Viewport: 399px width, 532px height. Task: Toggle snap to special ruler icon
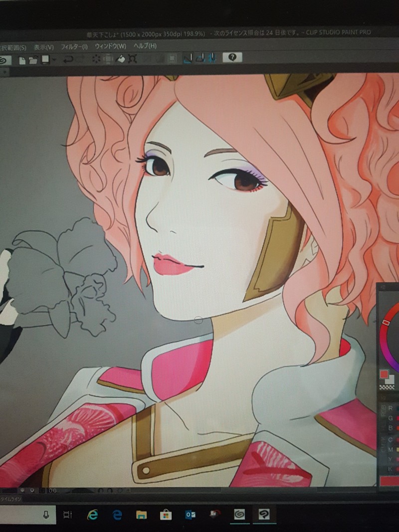click(x=200, y=58)
